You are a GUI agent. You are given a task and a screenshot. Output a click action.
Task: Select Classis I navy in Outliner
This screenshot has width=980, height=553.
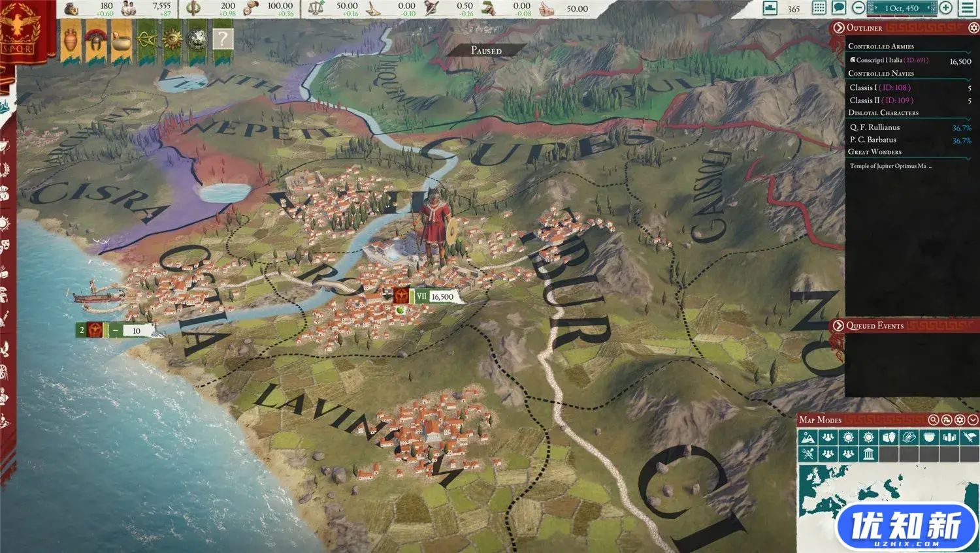(910, 87)
